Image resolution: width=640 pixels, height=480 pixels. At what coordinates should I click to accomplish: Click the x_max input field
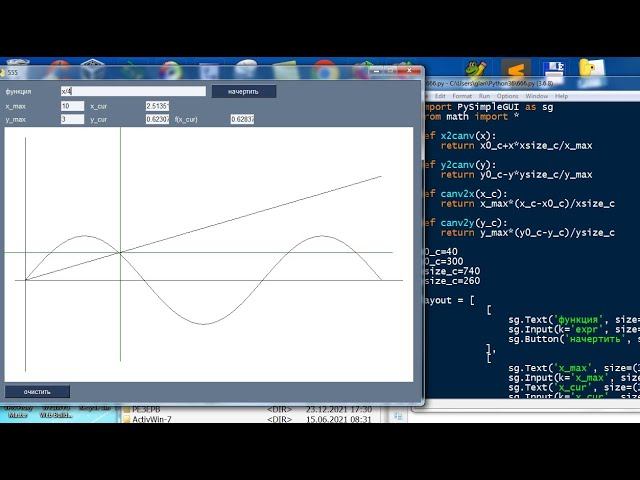click(x=72, y=106)
